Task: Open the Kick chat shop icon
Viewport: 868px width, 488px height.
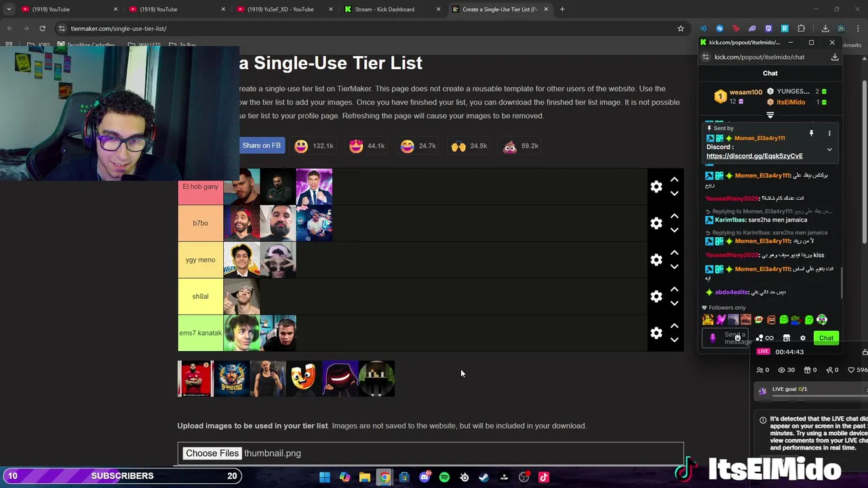Action: [787, 338]
